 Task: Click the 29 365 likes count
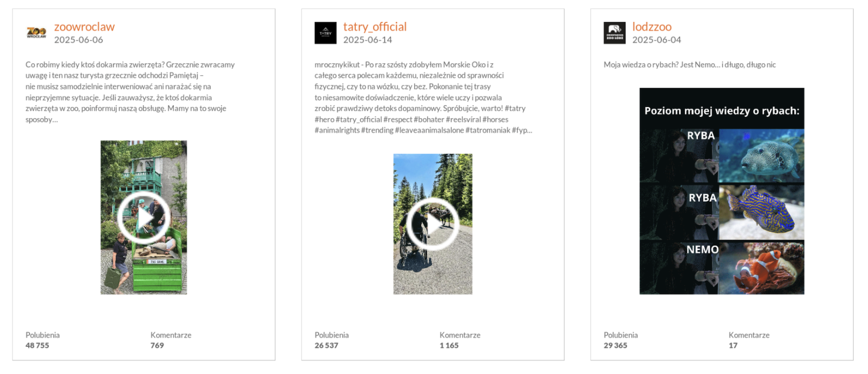(x=615, y=346)
